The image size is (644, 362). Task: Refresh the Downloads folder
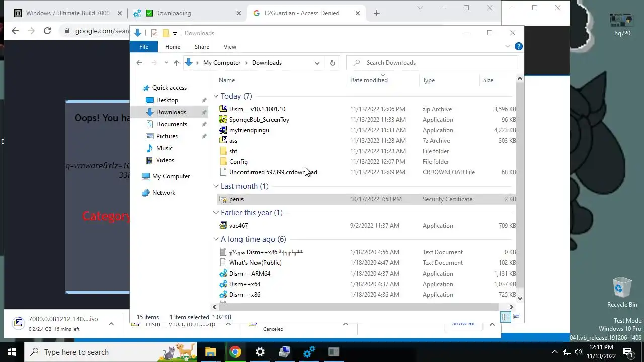click(x=332, y=63)
